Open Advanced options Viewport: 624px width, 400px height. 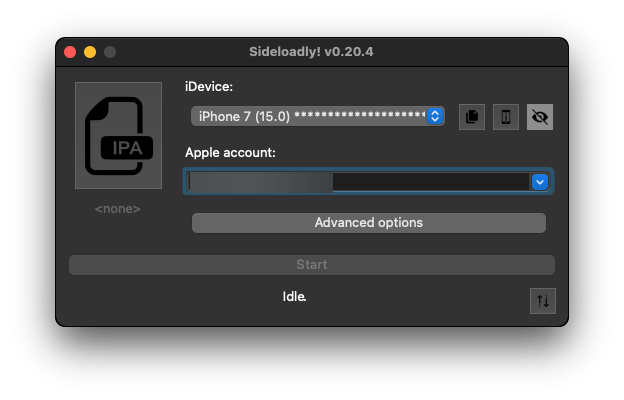pyautogui.click(x=369, y=222)
